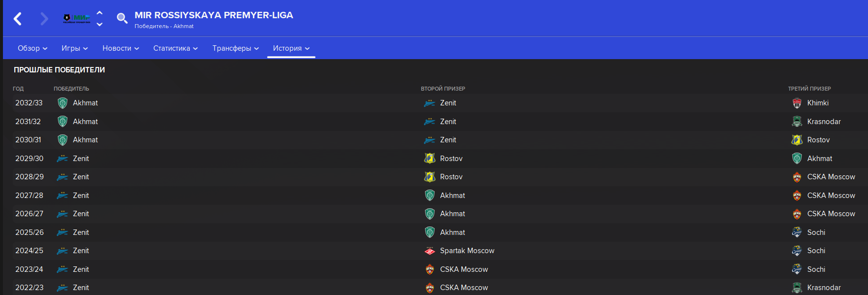Click Sochi badge in 2025/26 row
Viewport: 868px width, 295px height.
pyautogui.click(x=797, y=232)
